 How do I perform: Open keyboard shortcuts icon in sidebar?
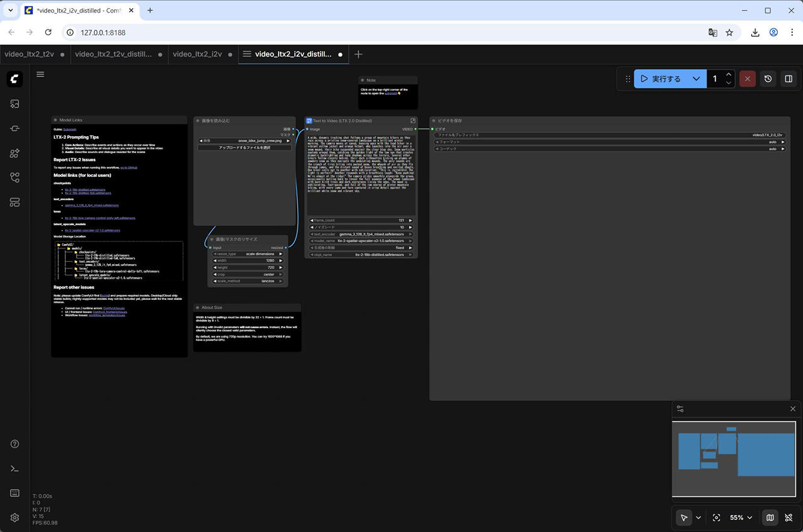(15, 493)
